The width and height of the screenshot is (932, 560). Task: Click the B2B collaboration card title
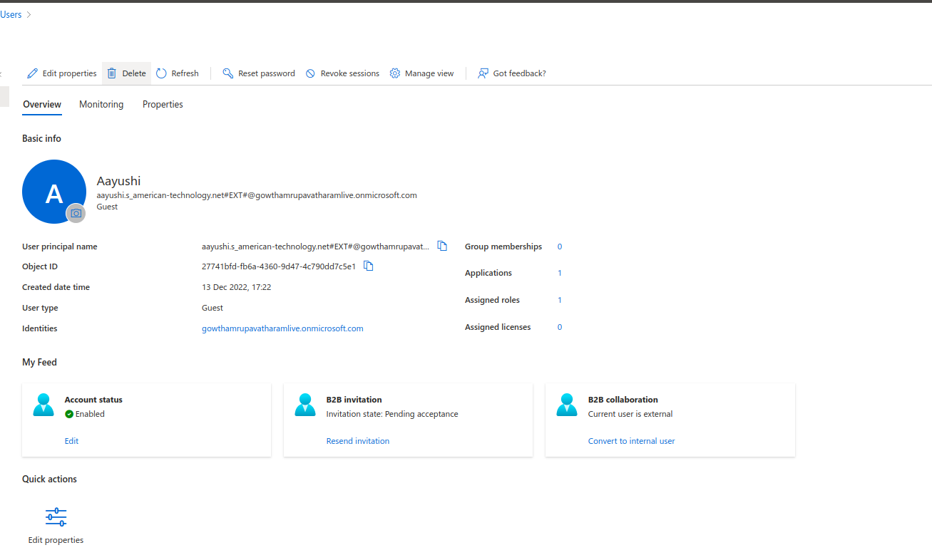coord(623,400)
